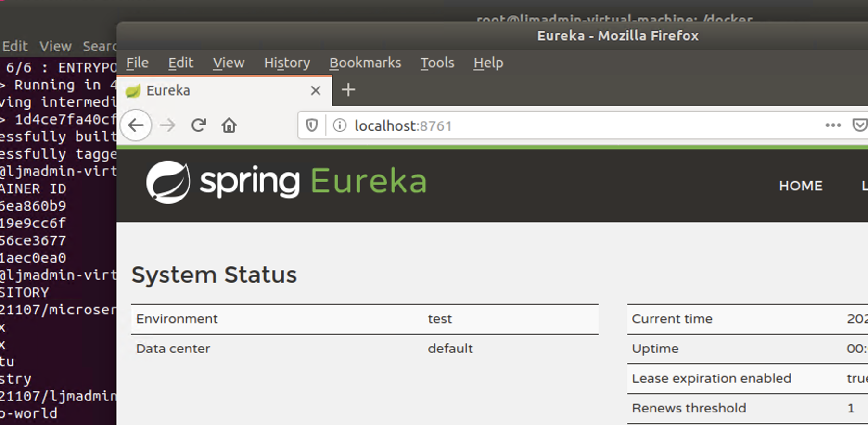
Task: Click the Data center row label
Action: (x=173, y=349)
